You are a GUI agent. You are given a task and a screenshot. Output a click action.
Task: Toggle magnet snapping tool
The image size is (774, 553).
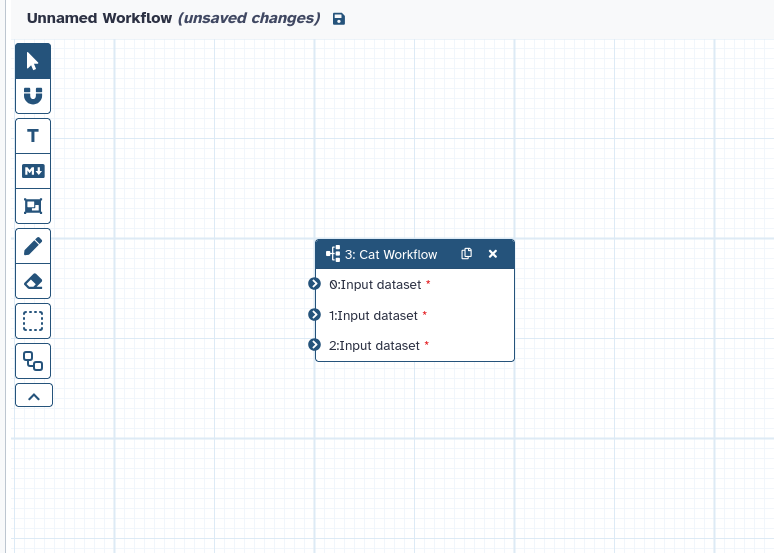(x=33, y=96)
